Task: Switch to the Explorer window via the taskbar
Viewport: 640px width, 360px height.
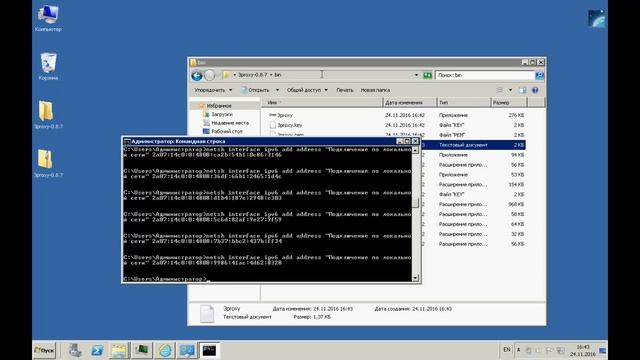Action: point(119,350)
